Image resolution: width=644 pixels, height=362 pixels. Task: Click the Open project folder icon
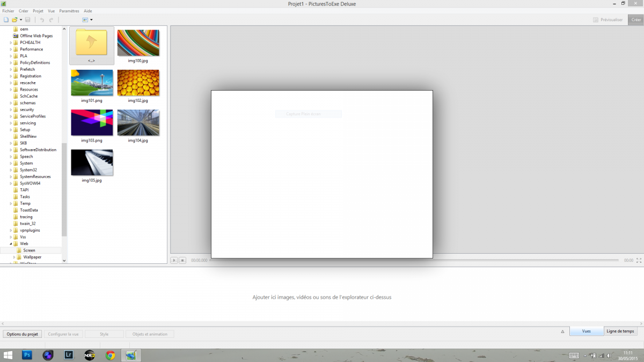click(x=14, y=20)
